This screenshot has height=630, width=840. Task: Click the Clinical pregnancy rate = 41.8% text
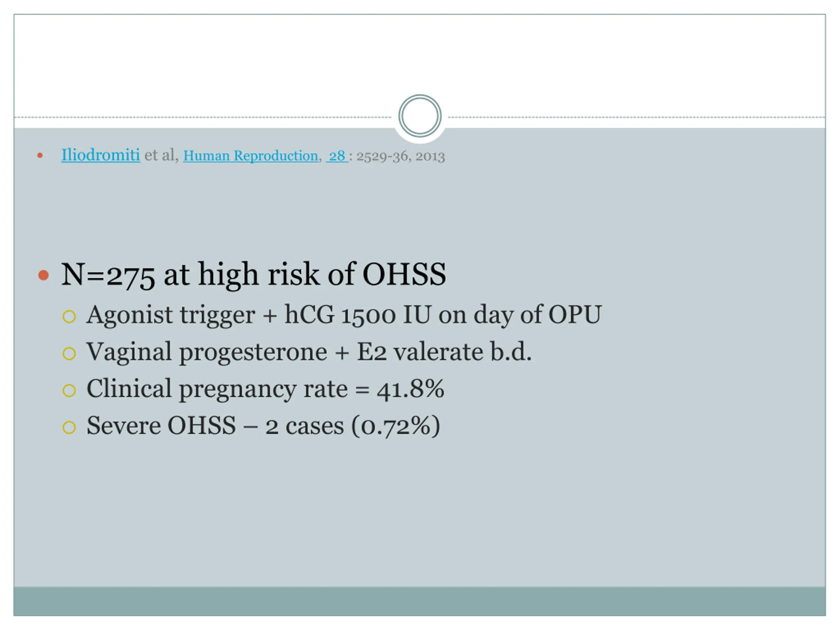[265, 389]
